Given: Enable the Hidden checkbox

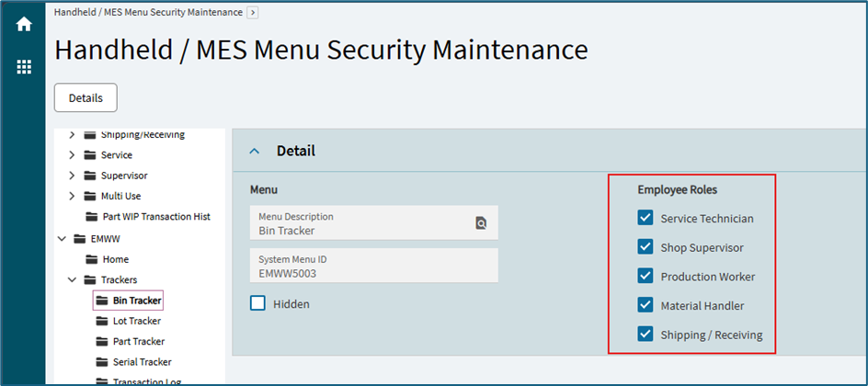Looking at the screenshot, I should pos(258,303).
